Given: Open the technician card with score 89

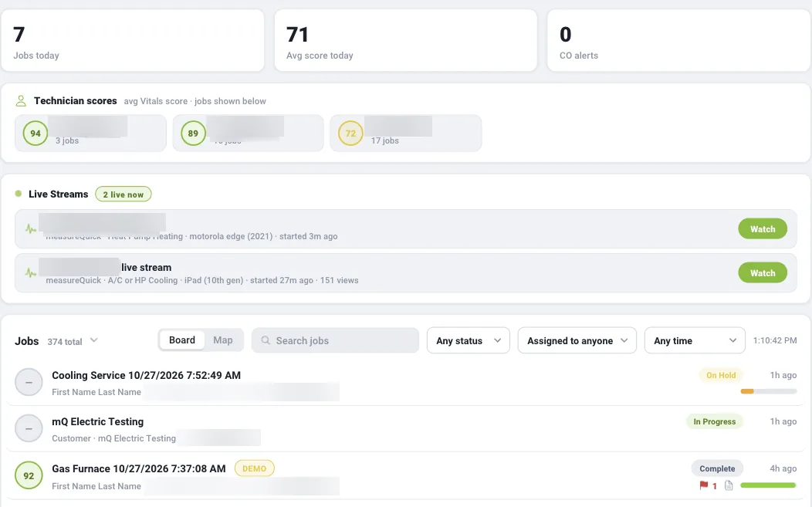Looking at the screenshot, I should (x=248, y=133).
